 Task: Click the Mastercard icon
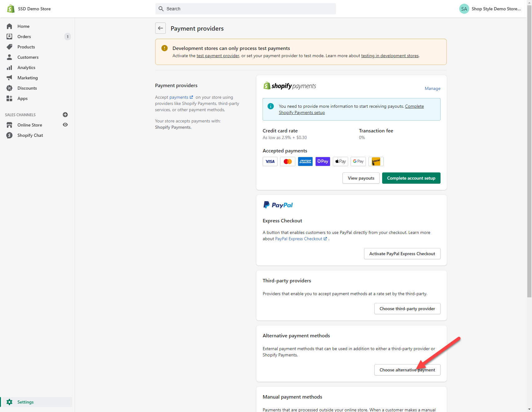pos(288,161)
